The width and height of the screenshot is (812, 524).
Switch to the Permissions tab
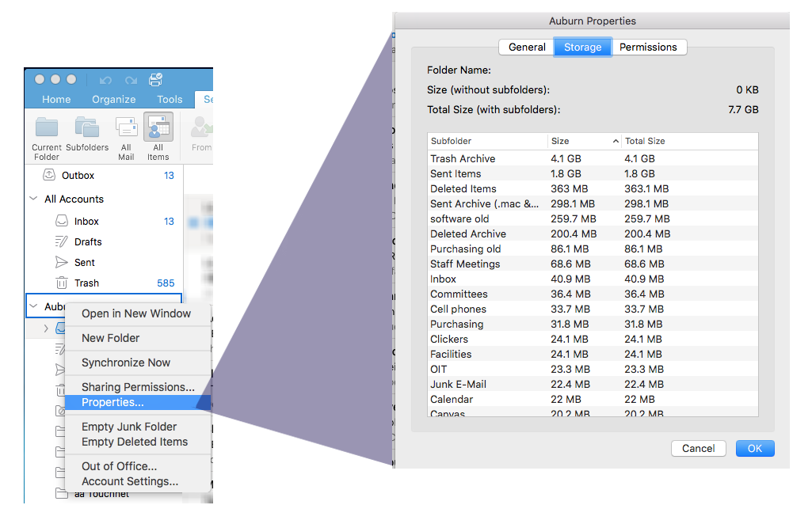[x=648, y=47]
